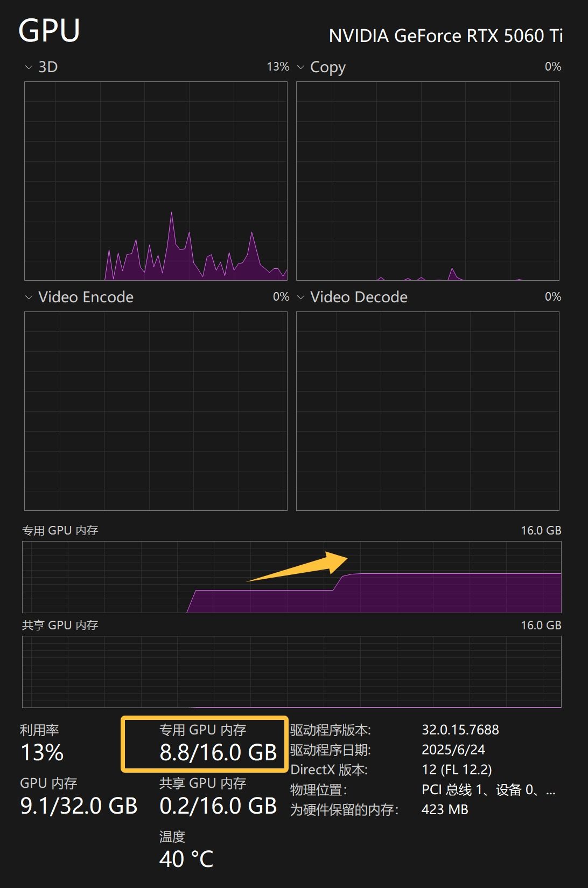
Task: Select the DirectX 12 (FL 12.2) value
Action: (457, 770)
